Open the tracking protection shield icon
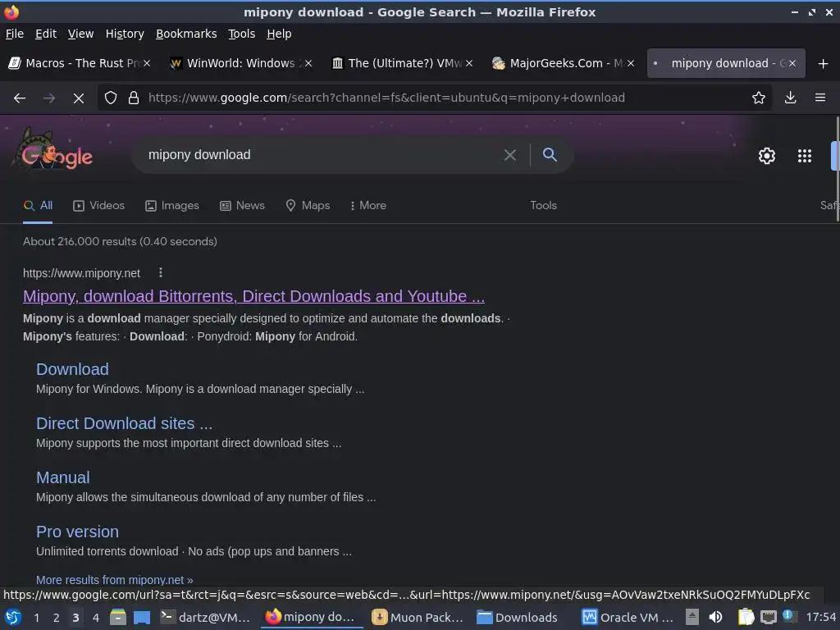The image size is (840, 630). [111, 98]
